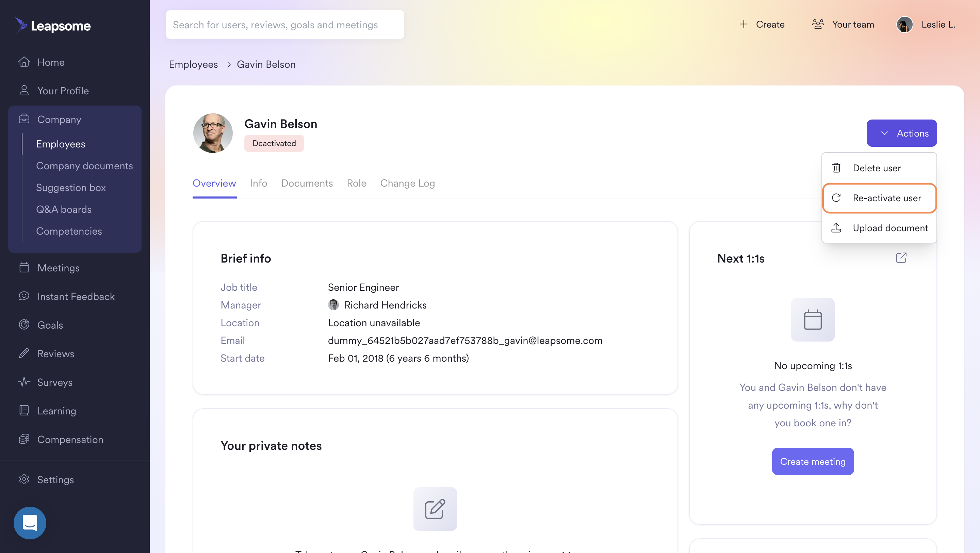Click the Leapsome logo

click(x=53, y=25)
